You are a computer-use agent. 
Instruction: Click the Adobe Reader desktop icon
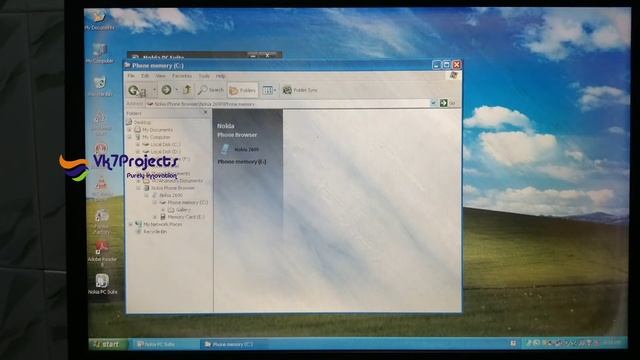(x=102, y=253)
